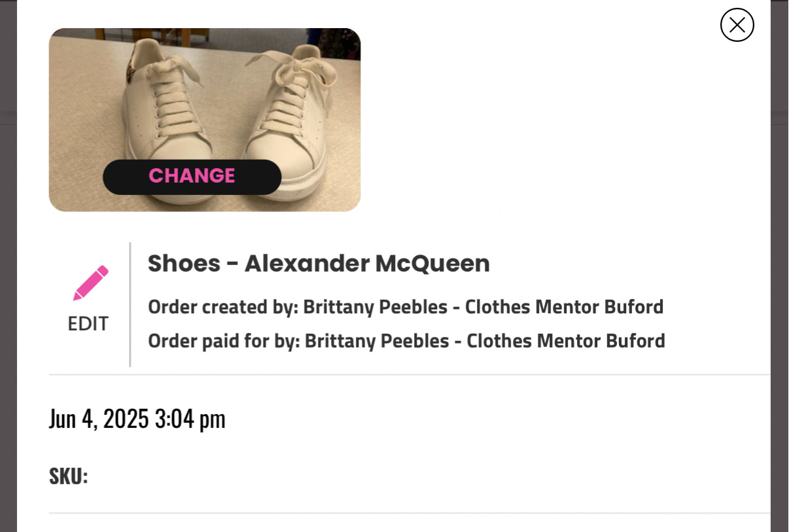Viewport: 789px width, 532px height.
Task: Select the Order created by Brittany Peebles line
Action: tap(406, 306)
